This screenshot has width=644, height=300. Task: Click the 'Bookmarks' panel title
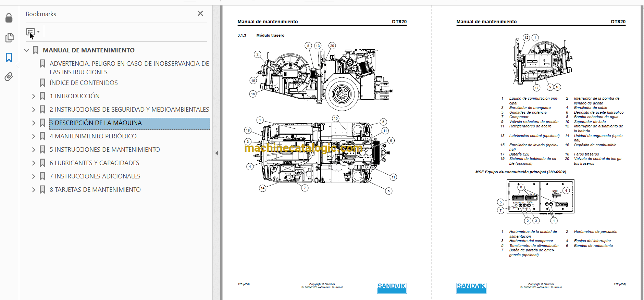[x=41, y=14]
